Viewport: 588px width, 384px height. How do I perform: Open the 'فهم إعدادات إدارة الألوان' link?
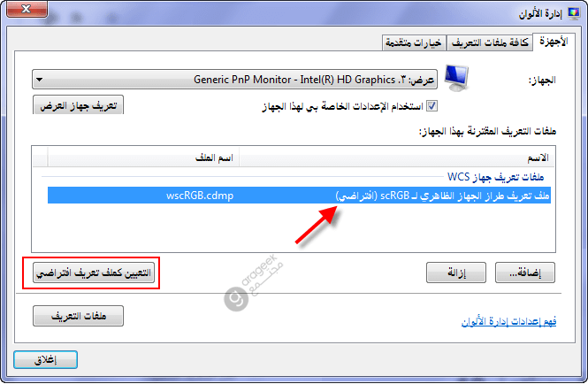coord(508,321)
